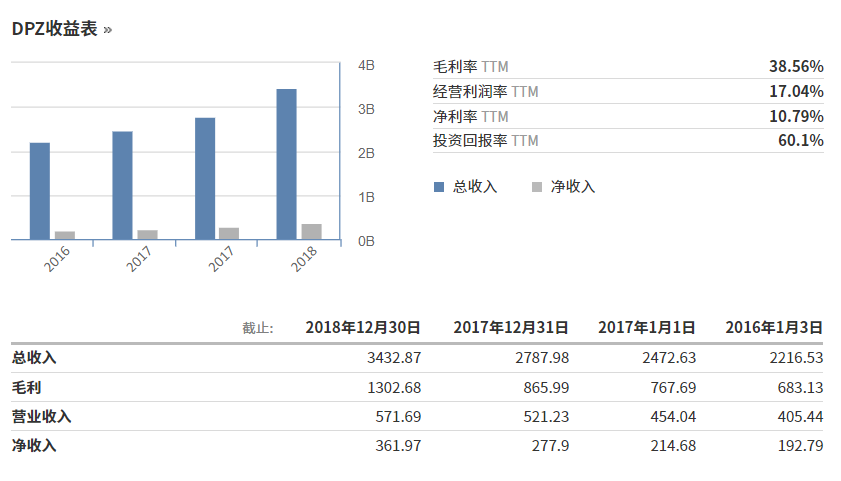Select the 总收入 table row label
841x481 pixels.
[x=34, y=358]
